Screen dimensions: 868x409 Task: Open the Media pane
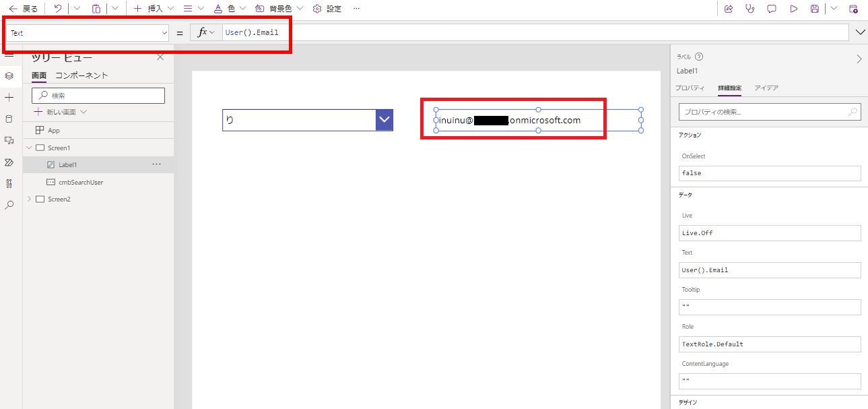[x=9, y=140]
